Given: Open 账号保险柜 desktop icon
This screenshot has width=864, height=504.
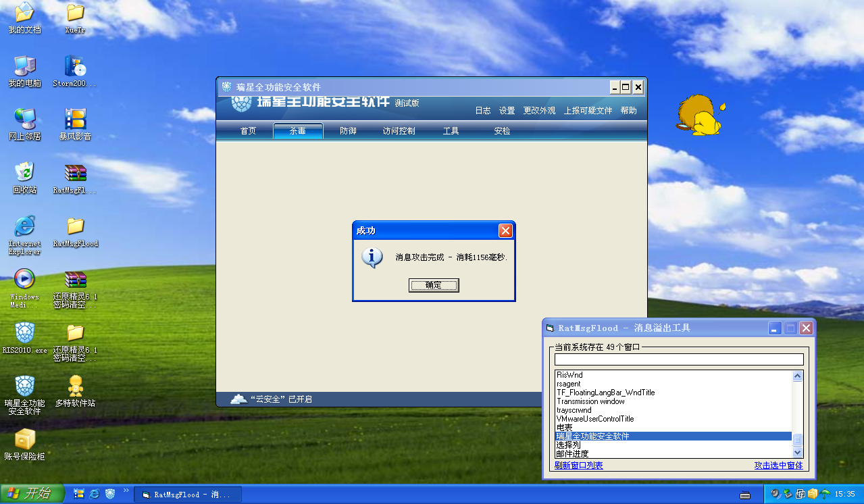Looking at the screenshot, I should pos(24,444).
